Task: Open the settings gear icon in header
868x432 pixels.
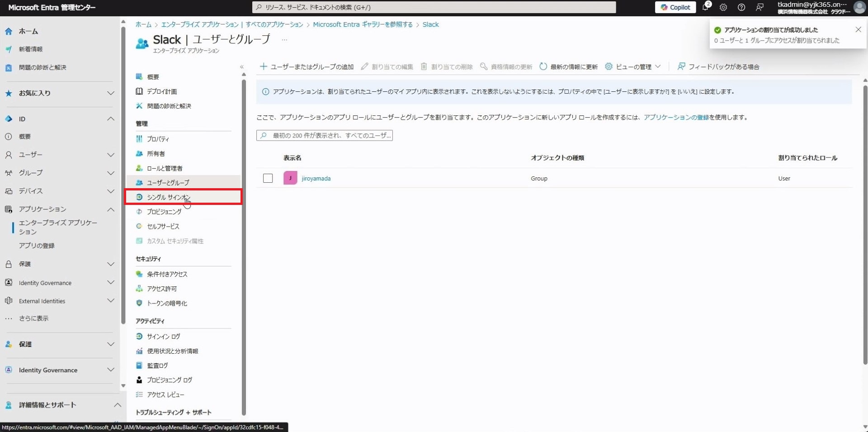Action: click(x=723, y=7)
